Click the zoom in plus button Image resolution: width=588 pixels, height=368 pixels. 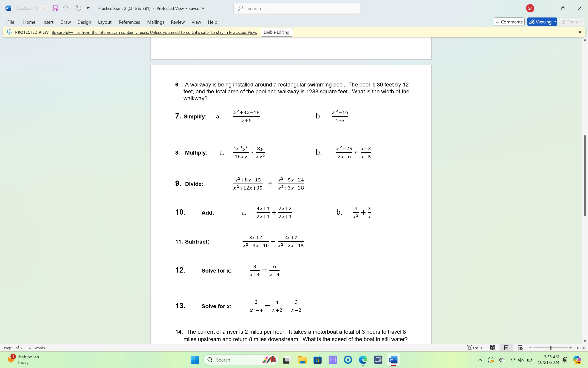[x=571, y=348]
